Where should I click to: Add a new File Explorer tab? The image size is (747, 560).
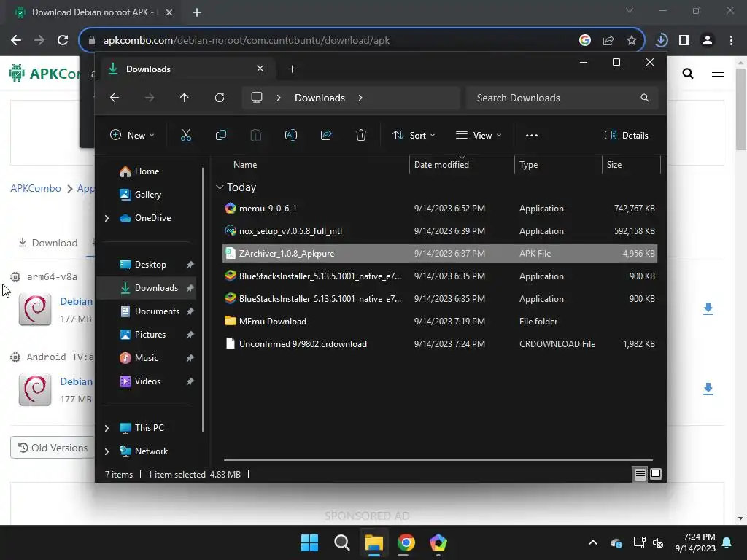pos(292,69)
